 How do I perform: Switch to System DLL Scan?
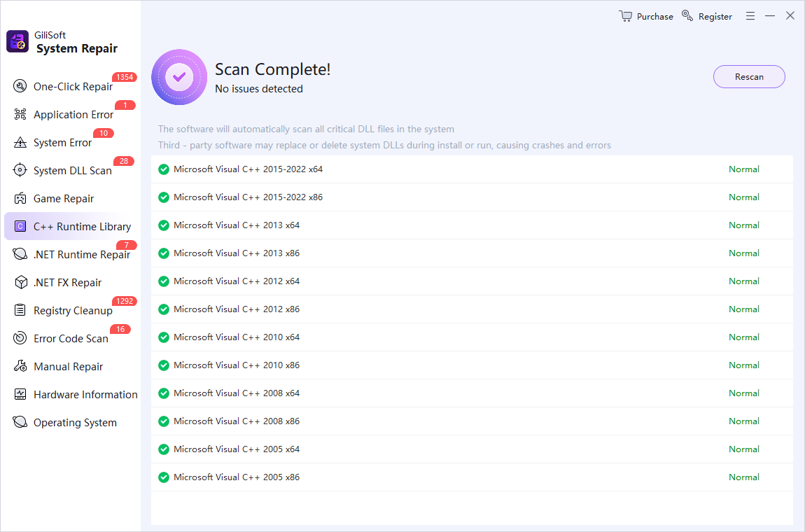click(x=71, y=170)
